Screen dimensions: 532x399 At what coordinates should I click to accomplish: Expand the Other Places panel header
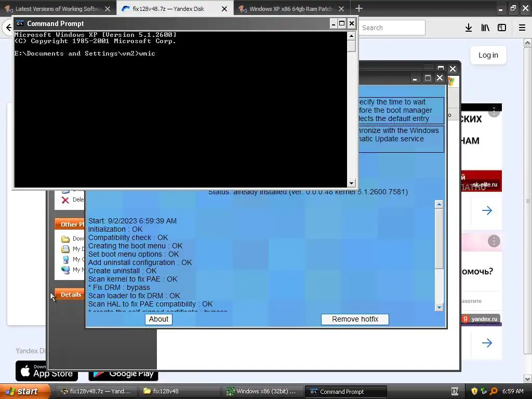[70, 224]
